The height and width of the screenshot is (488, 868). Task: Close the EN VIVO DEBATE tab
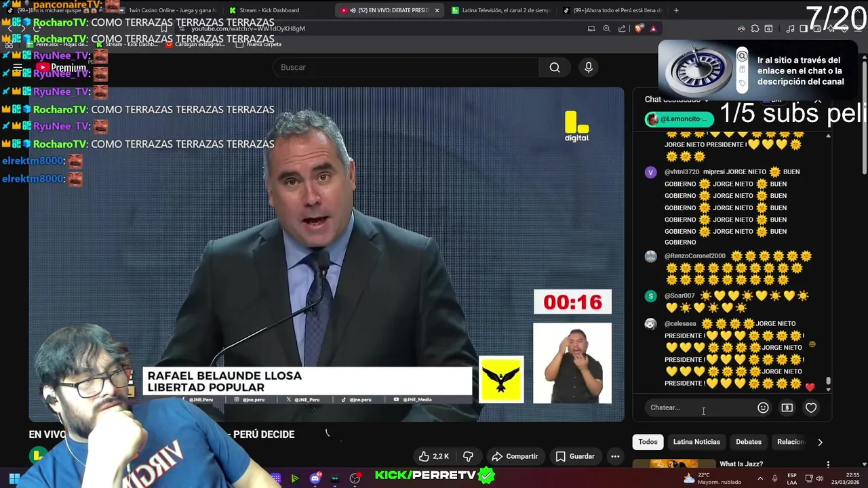coord(437,10)
